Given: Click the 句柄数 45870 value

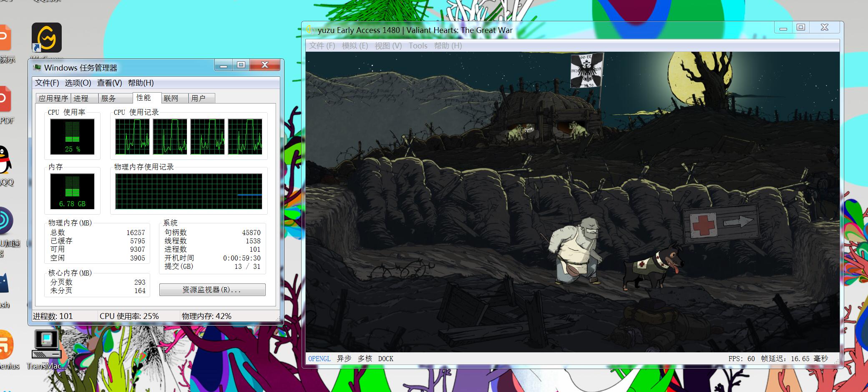Looking at the screenshot, I should tap(251, 233).
